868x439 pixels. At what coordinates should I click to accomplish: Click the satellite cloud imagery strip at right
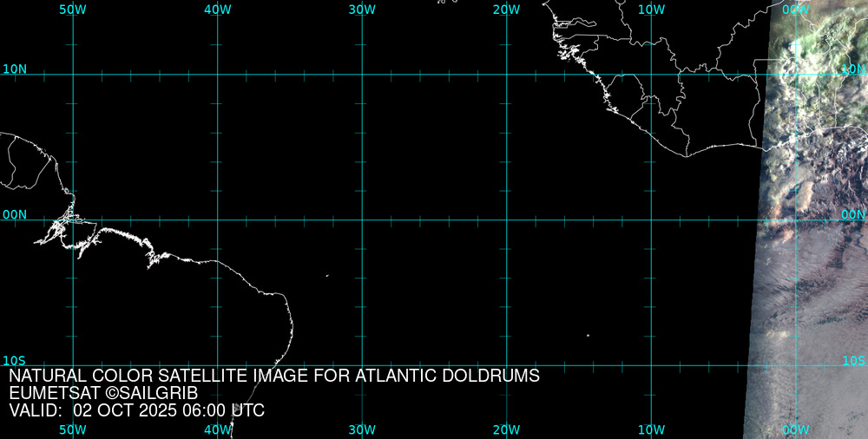812,260
